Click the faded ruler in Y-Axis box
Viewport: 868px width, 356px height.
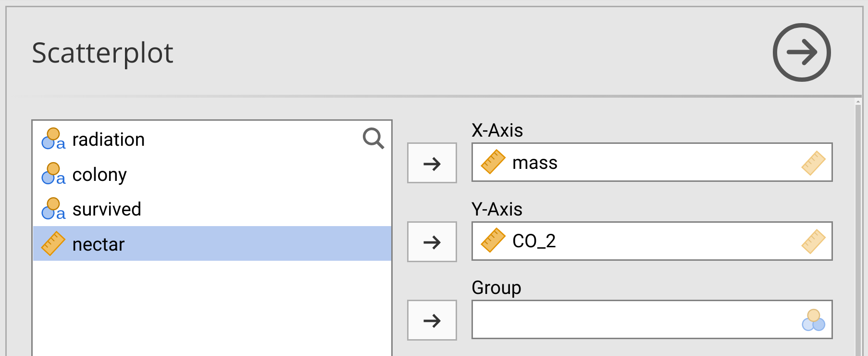[813, 241]
